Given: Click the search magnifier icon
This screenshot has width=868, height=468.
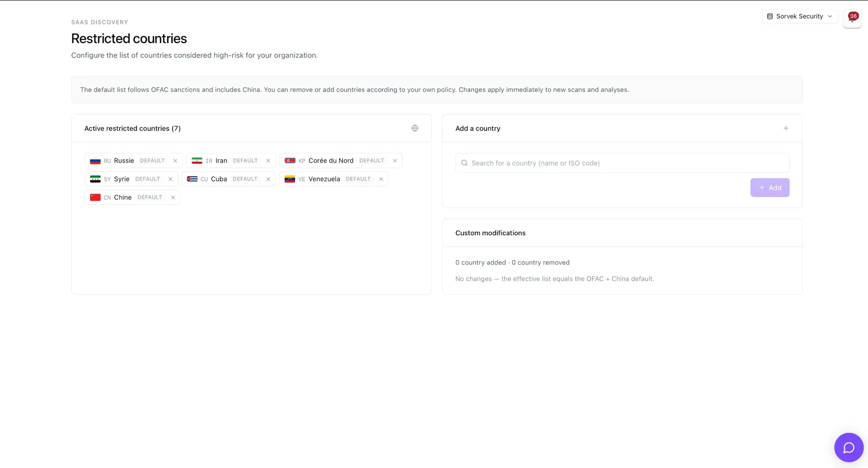Looking at the screenshot, I should click(464, 163).
